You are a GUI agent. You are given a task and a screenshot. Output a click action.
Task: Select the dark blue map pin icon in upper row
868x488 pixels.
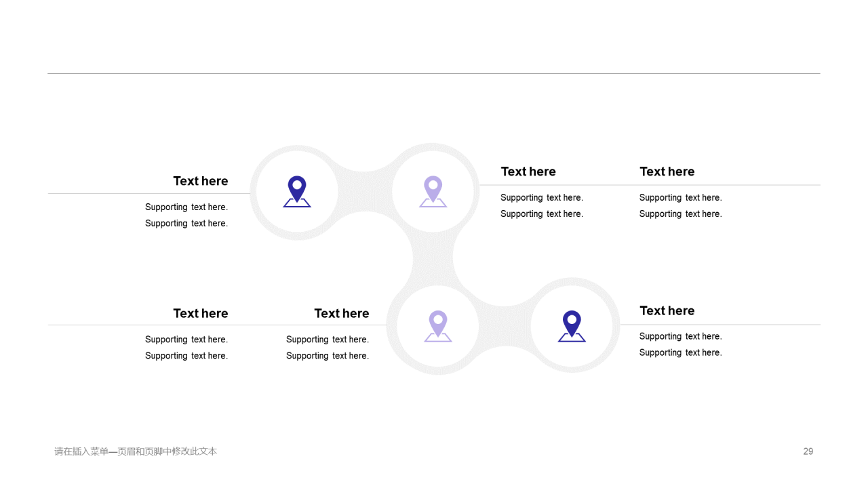click(x=297, y=192)
